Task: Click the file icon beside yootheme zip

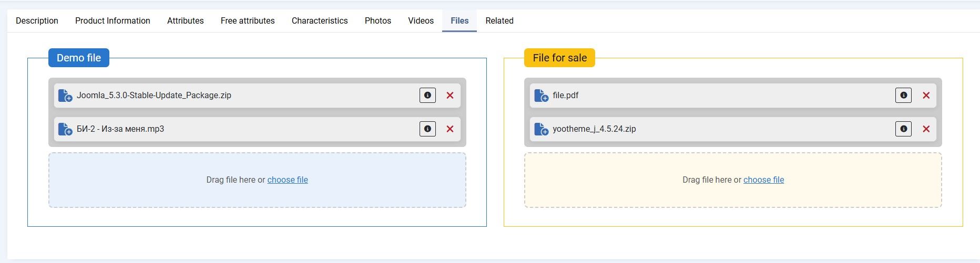Action: [541, 129]
